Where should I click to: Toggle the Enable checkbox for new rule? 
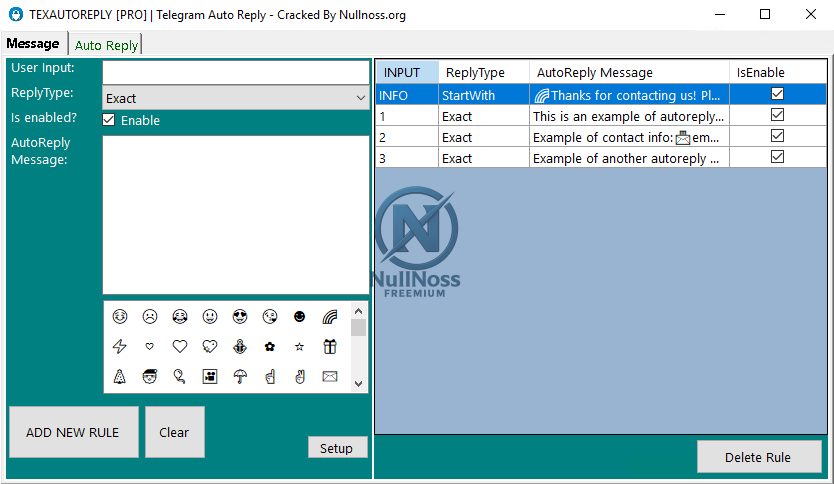tap(109, 120)
